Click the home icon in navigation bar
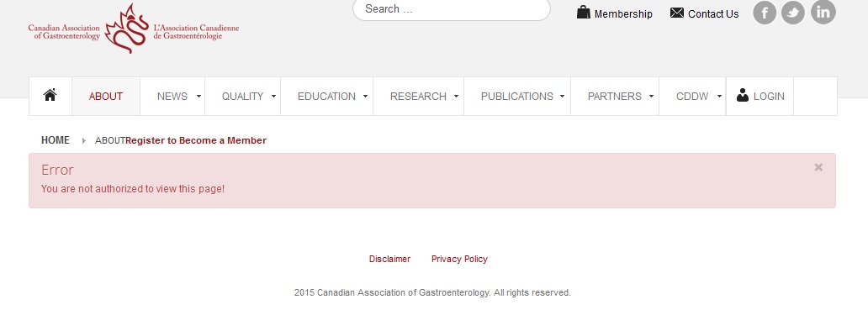Screen dimensions: 868x331 [50, 96]
